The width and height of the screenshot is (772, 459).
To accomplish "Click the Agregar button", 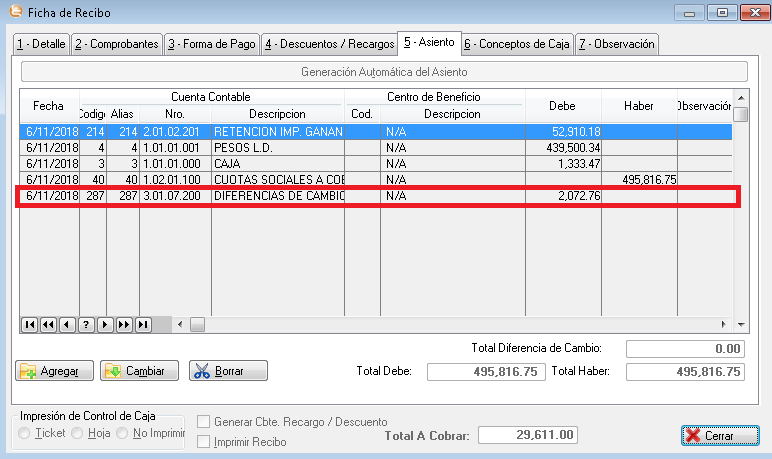I will 55,371.
